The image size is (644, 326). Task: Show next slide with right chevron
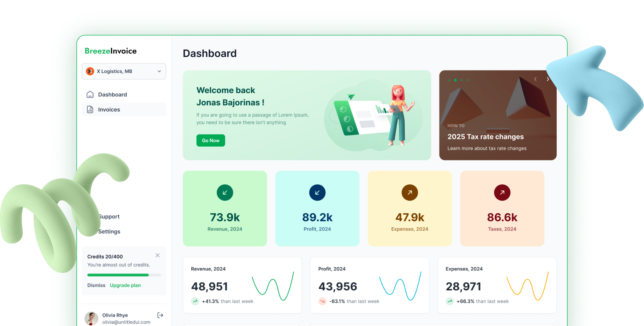click(548, 79)
